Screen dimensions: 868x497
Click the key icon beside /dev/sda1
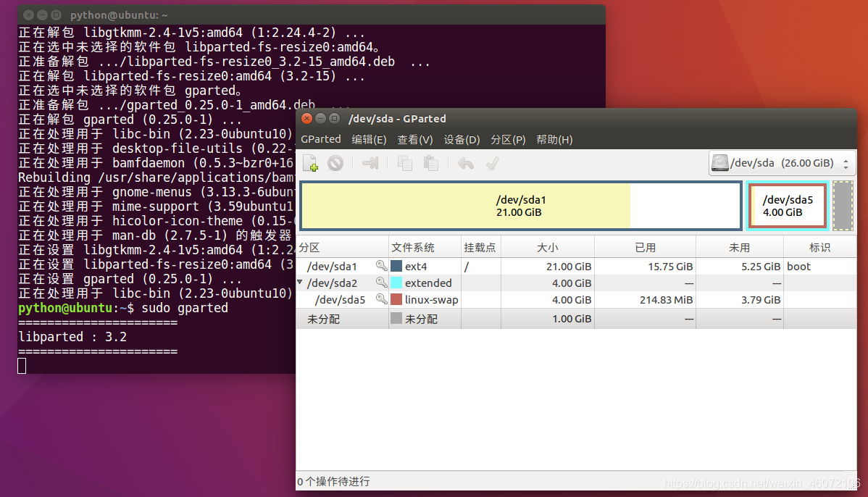point(381,266)
